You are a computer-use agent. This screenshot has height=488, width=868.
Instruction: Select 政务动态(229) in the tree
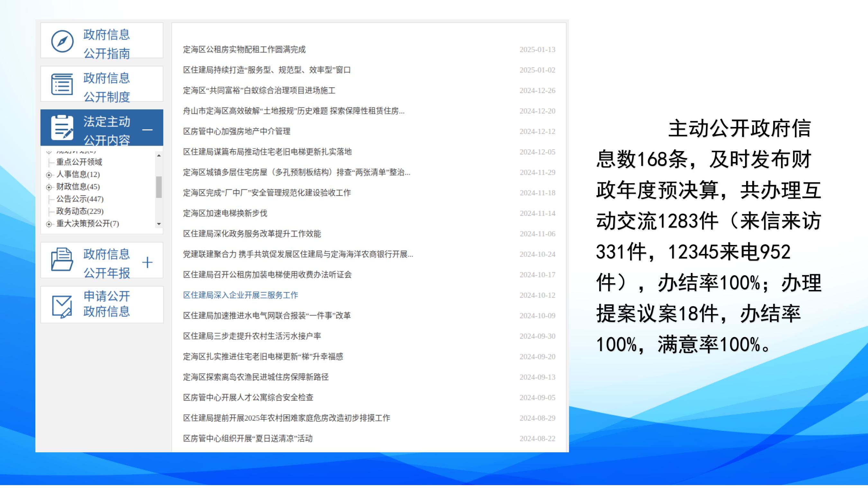[x=80, y=211]
